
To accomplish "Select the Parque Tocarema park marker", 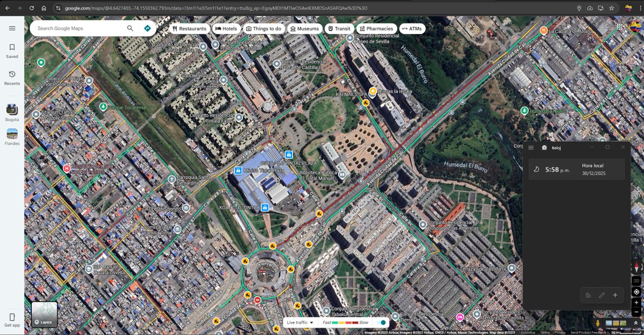I will 103,107.
